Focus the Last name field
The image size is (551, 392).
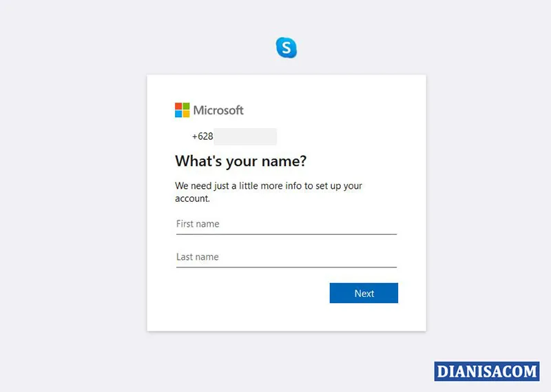(x=287, y=257)
